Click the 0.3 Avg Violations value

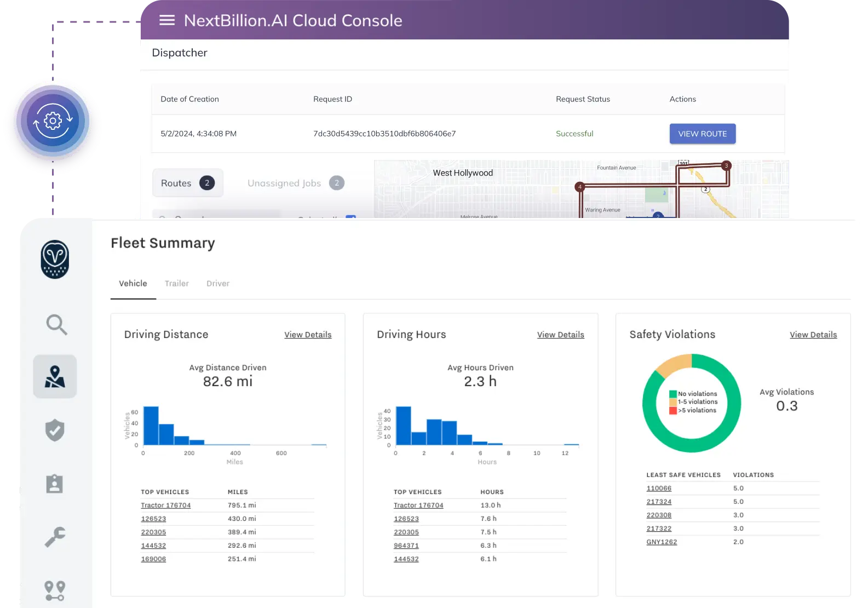coord(787,406)
